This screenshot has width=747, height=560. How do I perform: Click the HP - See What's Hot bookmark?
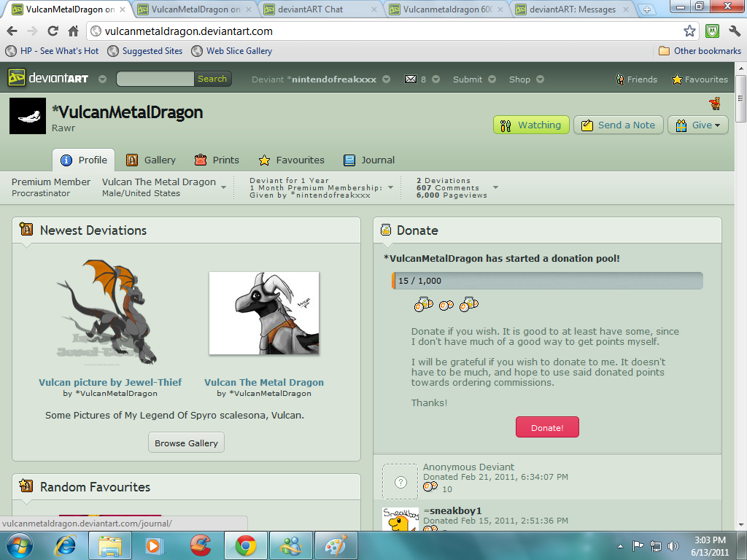[53, 51]
